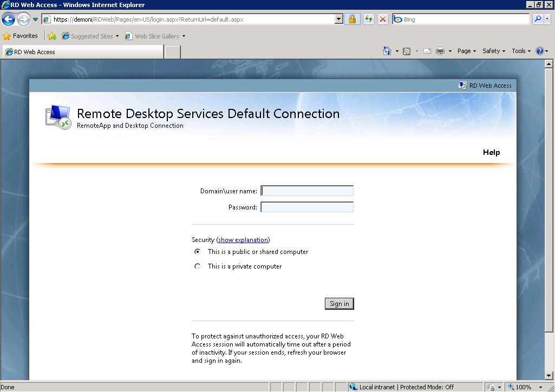Click the Local intranet zone icon
This screenshot has height=392, width=555.
click(353, 387)
